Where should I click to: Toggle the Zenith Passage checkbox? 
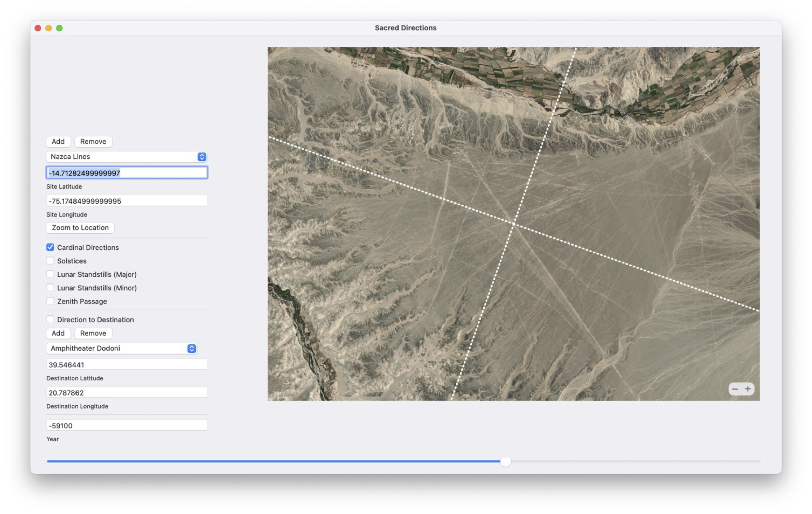coord(50,301)
